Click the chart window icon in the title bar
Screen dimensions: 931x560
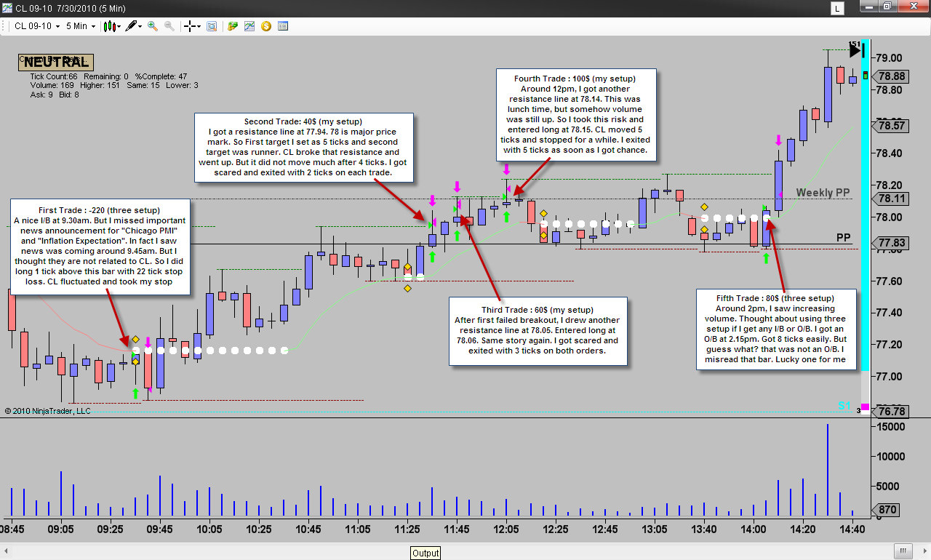[x=7, y=7]
